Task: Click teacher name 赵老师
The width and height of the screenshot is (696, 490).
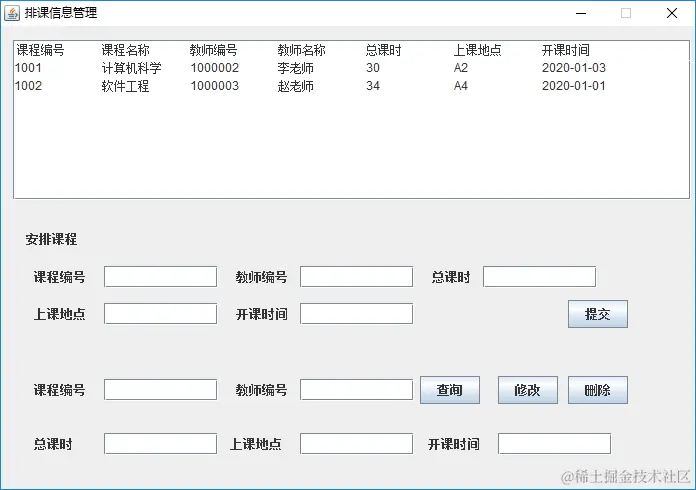Action: pyautogui.click(x=296, y=86)
